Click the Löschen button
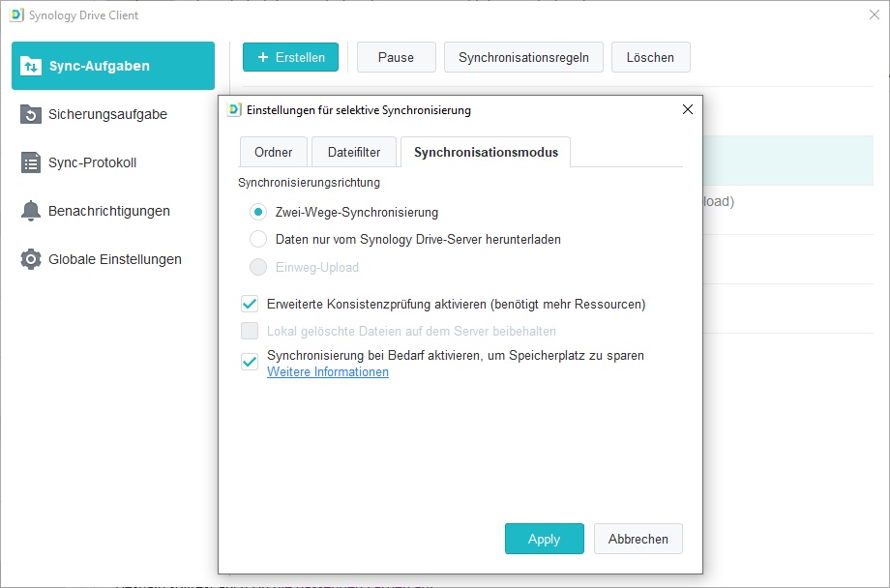The width and height of the screenshot is (890, 588). point(650,57)
